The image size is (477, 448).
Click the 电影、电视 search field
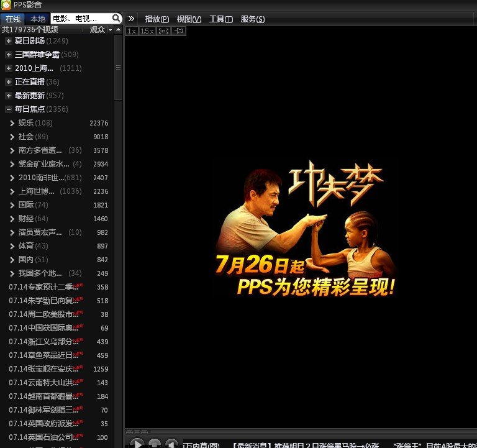pyautogui.click(x=80, y=19)
